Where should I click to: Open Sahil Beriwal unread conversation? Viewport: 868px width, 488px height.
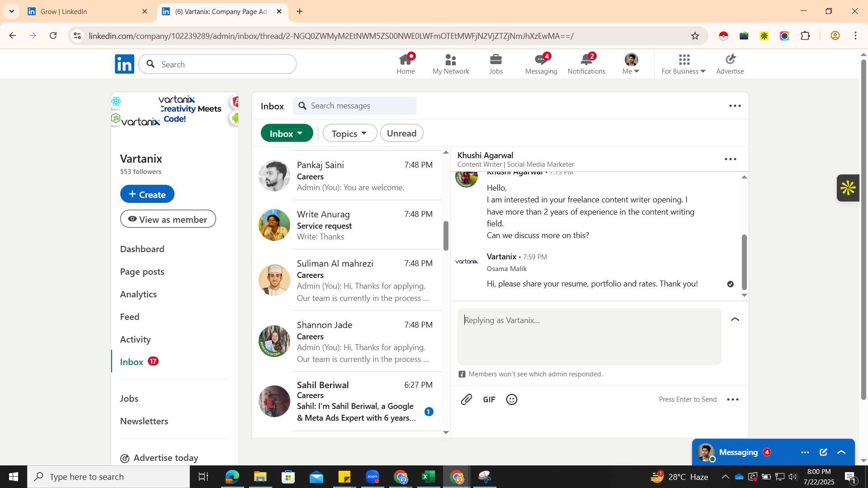pyautogui.click(x=347, y=401)
